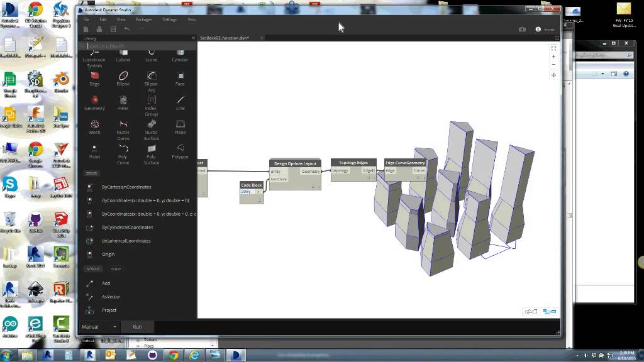Click the Search Library field
The height and width of the screenshot is (362, 644).
coord(138,46)
